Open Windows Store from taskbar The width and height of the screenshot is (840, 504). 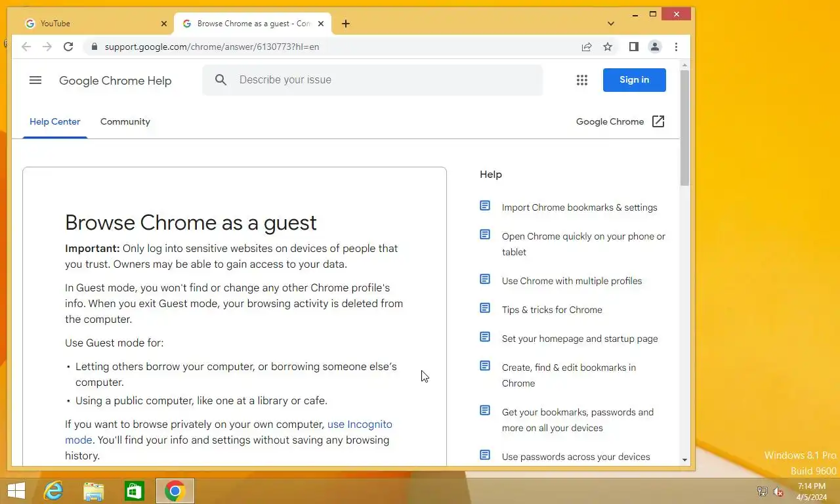pos(135,491)
